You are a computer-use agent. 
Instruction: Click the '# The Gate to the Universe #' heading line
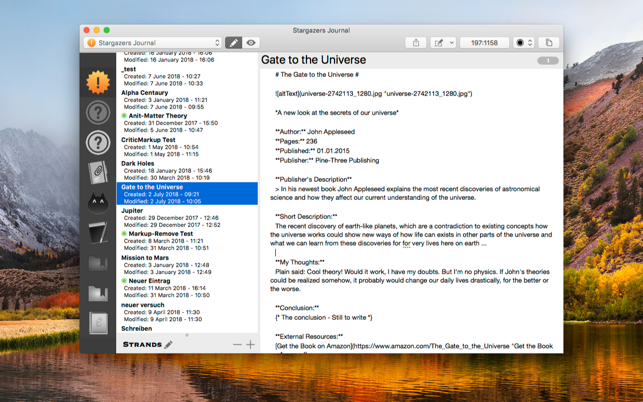tap(317, 75)
